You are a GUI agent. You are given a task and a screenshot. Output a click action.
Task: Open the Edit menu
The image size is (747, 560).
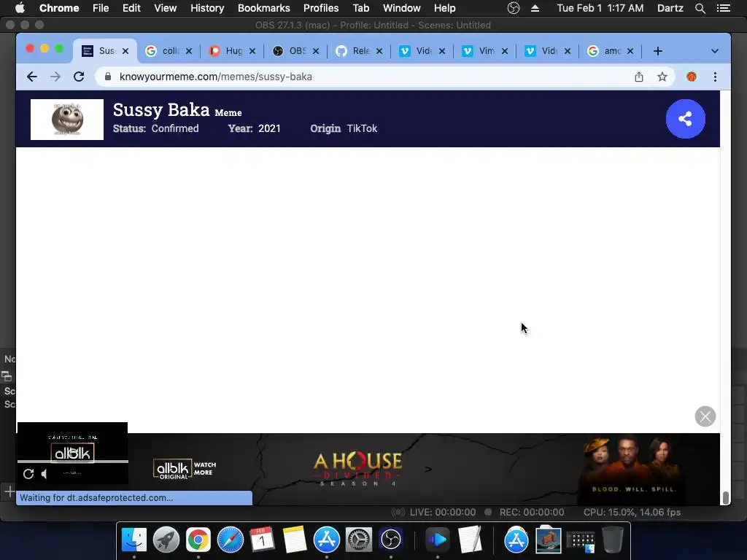click(x=131, y=8)
